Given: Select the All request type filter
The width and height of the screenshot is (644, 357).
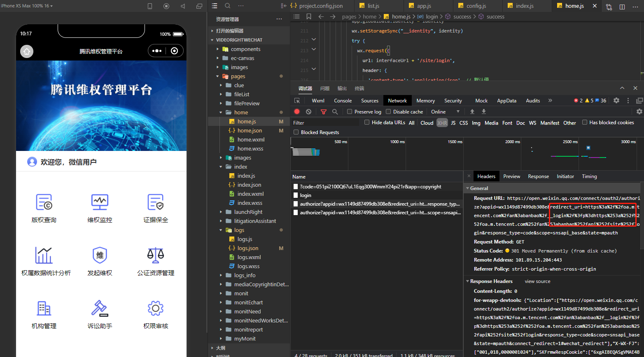Looking at the screenshot, I should [411, 123].
